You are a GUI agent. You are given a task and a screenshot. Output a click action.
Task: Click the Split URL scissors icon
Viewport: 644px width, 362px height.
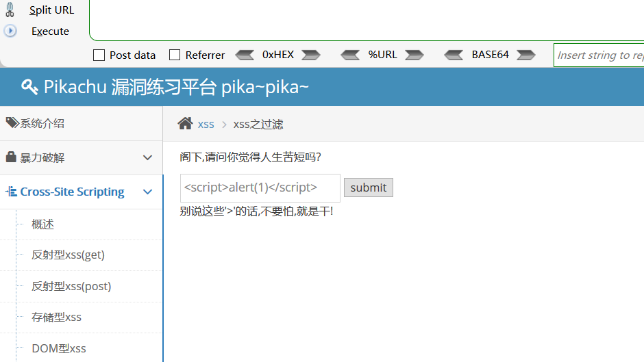point(10,10)
